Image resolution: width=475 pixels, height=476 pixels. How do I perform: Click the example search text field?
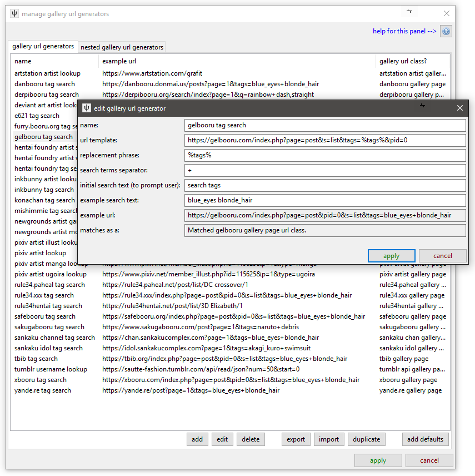(325, 200)
